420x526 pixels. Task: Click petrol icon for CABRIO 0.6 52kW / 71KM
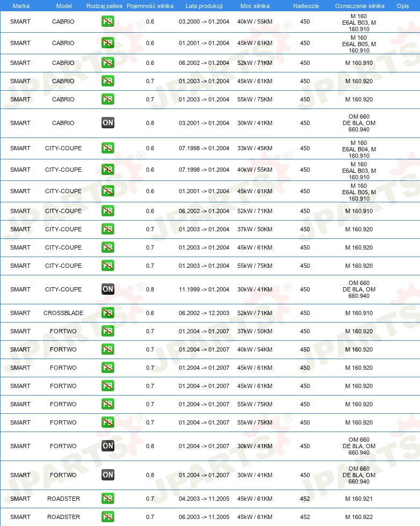point(108,63)
